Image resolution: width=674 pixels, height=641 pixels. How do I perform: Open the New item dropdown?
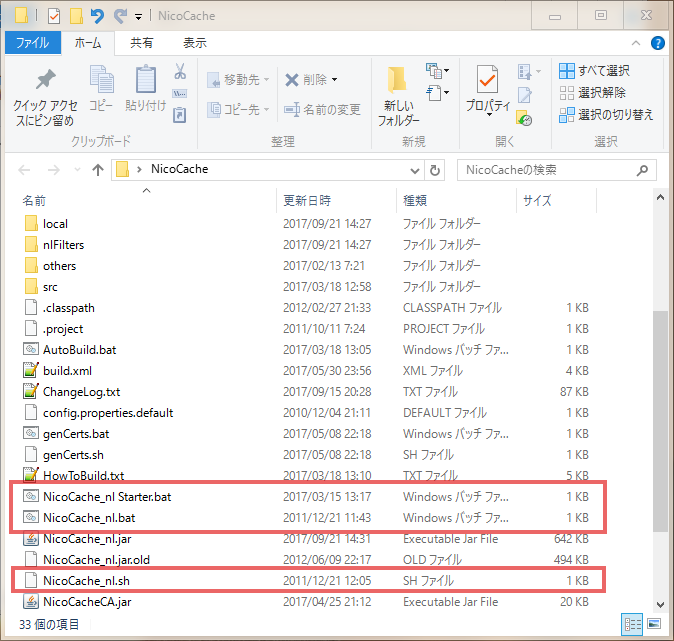click(438, 71)
